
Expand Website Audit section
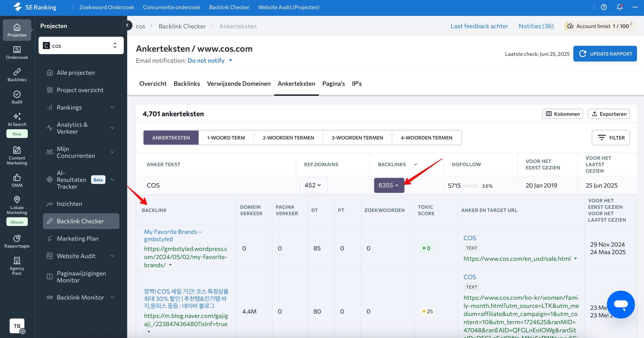(112, 256)
